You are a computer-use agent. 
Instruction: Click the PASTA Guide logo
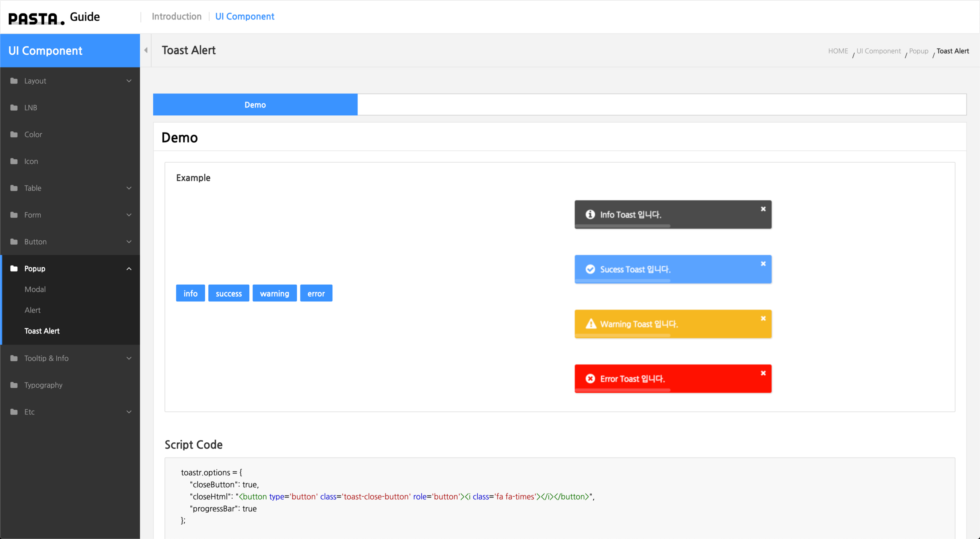point(54,17)
